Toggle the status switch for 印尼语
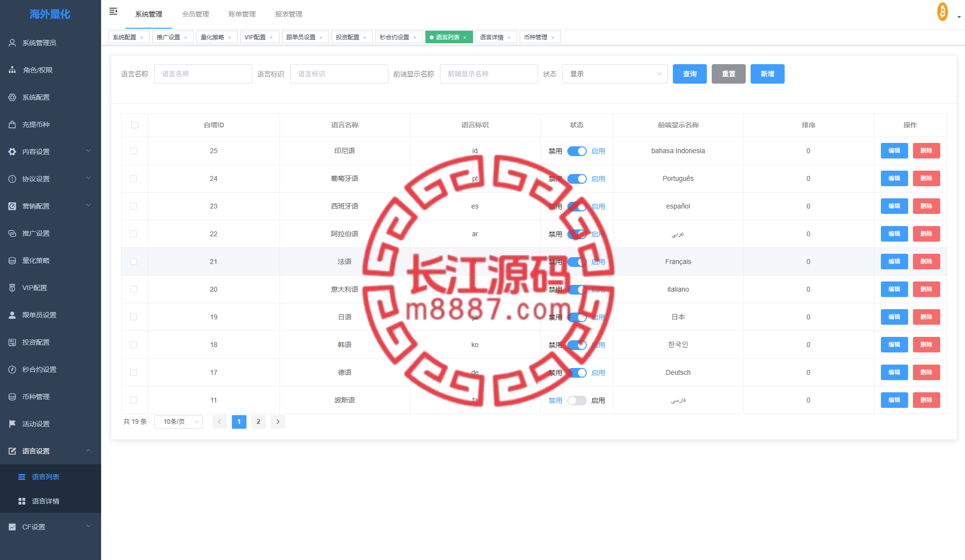 point(577,151)
